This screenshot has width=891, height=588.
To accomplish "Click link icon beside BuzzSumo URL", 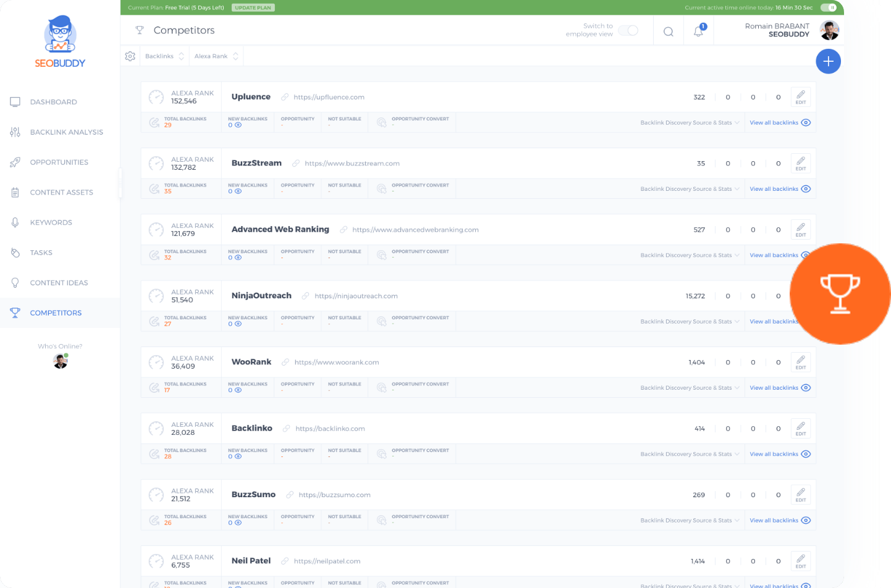I will pyautogui.click(x=289, y=495).
